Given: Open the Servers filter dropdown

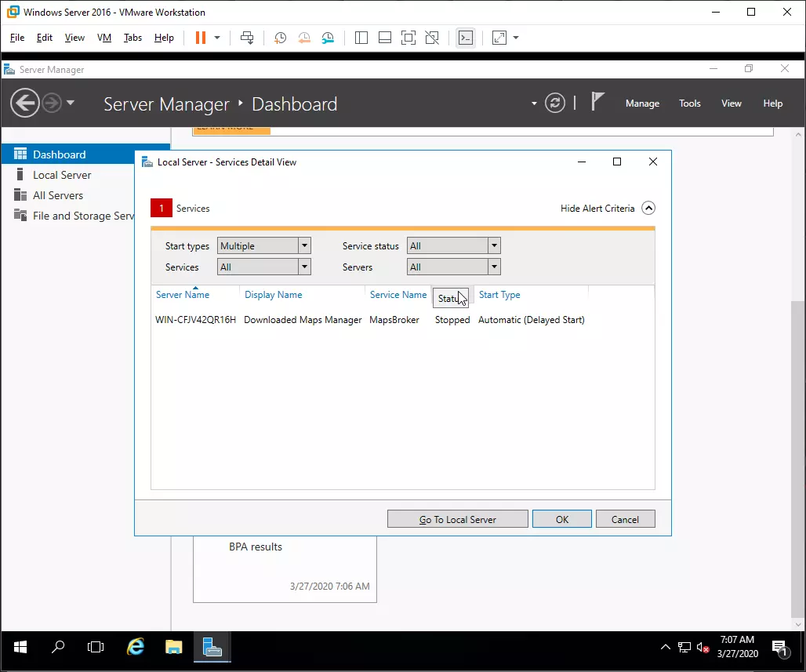Looking at the screenshot, I should coord(453,267).
